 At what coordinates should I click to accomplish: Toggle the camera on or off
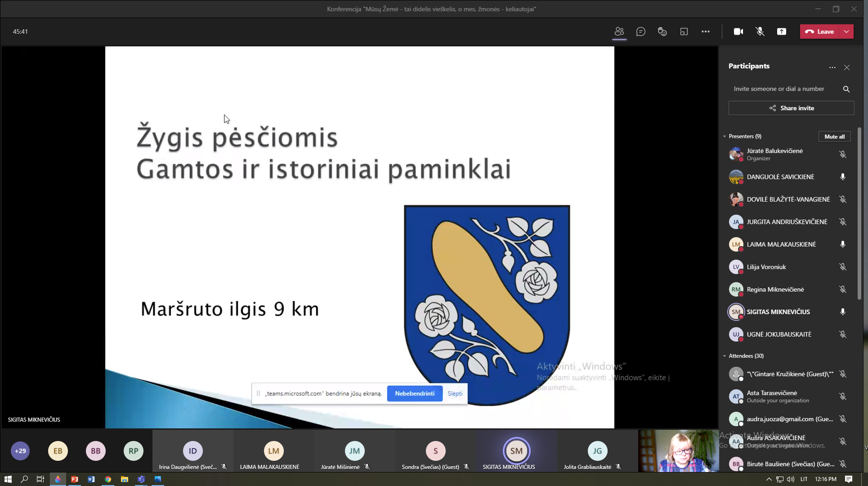[x=738, y=31]
